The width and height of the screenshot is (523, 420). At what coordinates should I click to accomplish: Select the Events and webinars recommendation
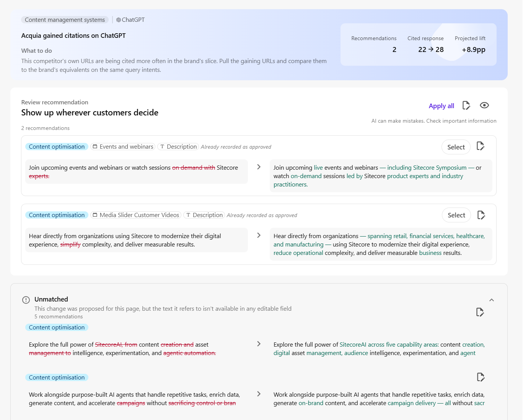456,147
